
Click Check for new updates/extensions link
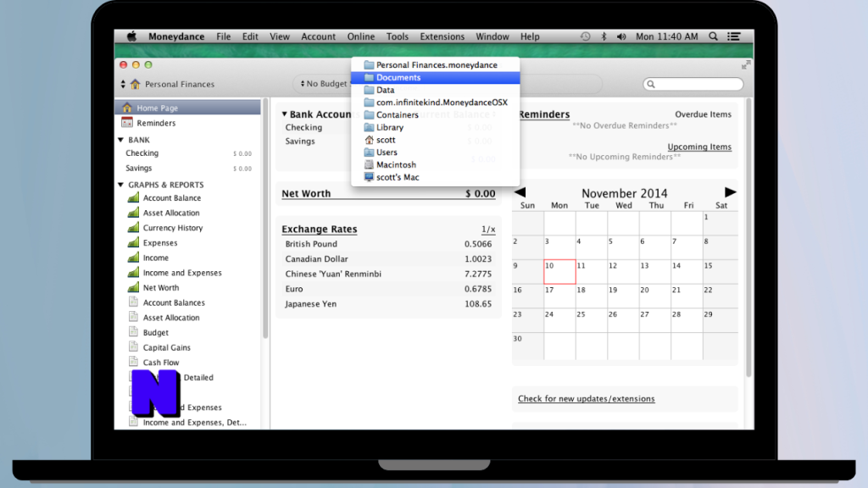tap(587, 398)
